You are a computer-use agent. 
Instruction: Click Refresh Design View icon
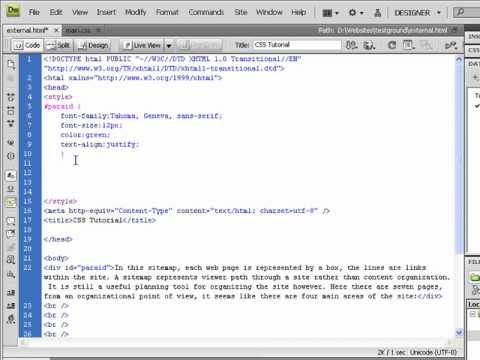[x=392, y=45]
